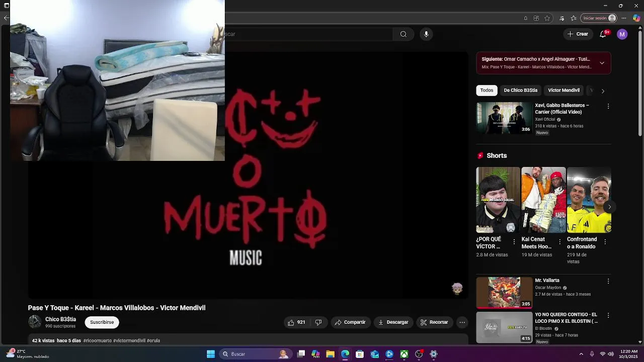Open the Chico B3$tia channel name link
644x362 pixels.
60,319
